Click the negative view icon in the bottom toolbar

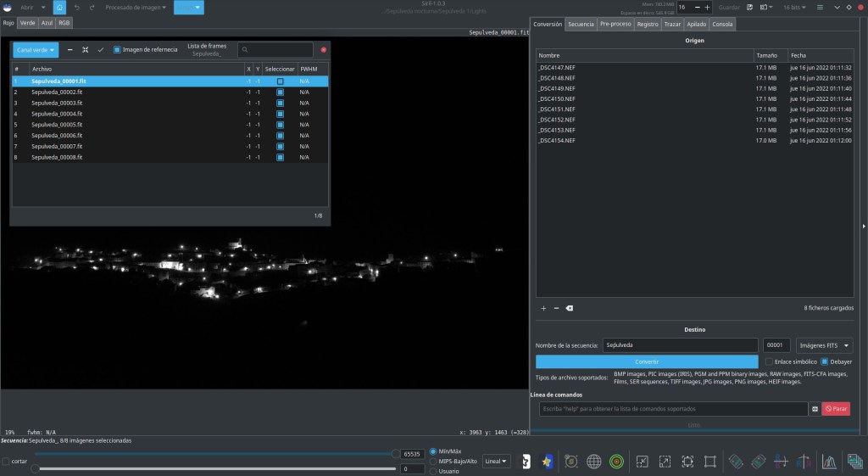click(525, 462)
